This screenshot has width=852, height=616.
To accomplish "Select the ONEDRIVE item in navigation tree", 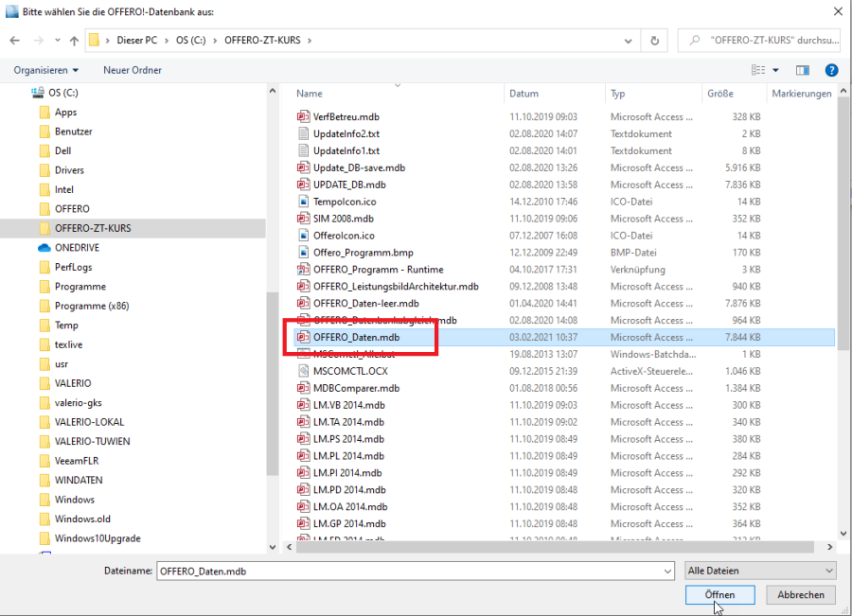I will tap(77, 248).
